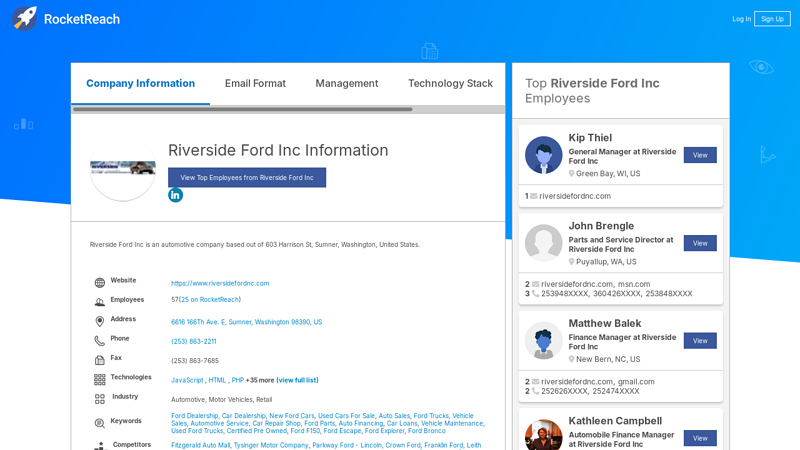Click the magnifier icon beside Keywords
The width and height of the screenshot is (800, 450).
(99, 423)
